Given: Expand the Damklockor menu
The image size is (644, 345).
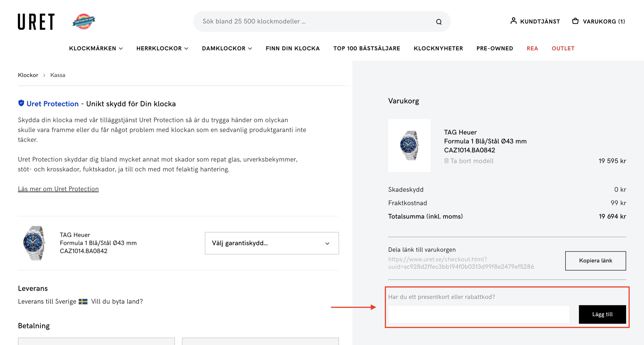Looking at the screenshot, I should coord(227,48).
